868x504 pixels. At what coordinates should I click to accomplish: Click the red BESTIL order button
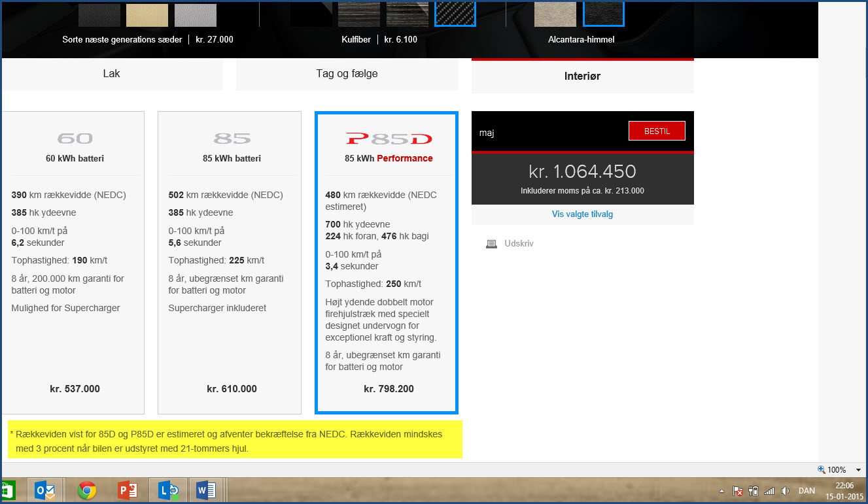(x=657, y=131)
